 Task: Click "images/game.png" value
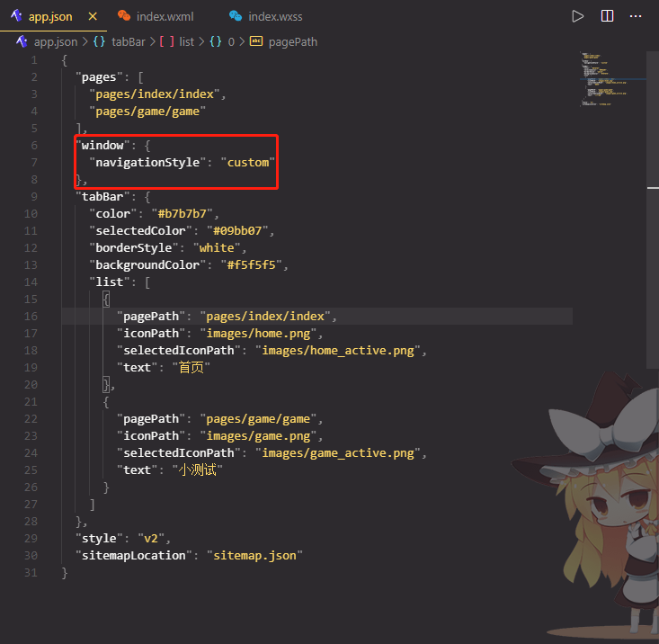(x=258, y=436)
